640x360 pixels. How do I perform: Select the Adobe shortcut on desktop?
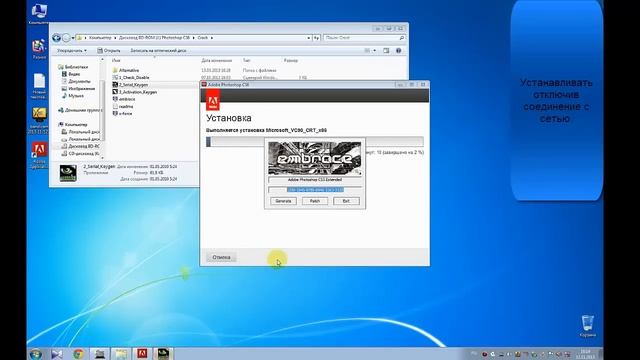[39, 156]
